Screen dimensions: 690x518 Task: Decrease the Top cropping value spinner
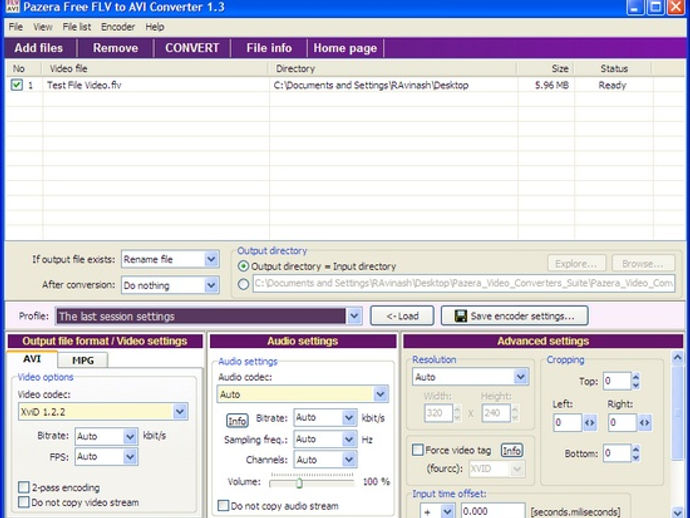[635, 386]
